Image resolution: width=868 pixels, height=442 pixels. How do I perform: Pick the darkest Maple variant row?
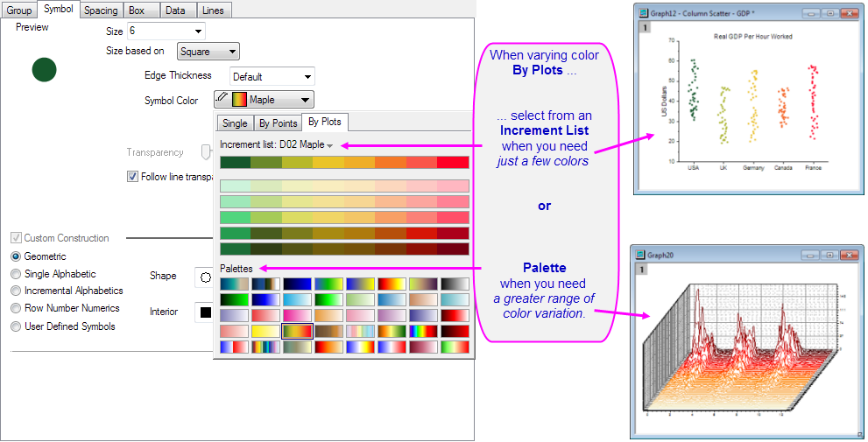pyautogui.click(x=344, y=249)
